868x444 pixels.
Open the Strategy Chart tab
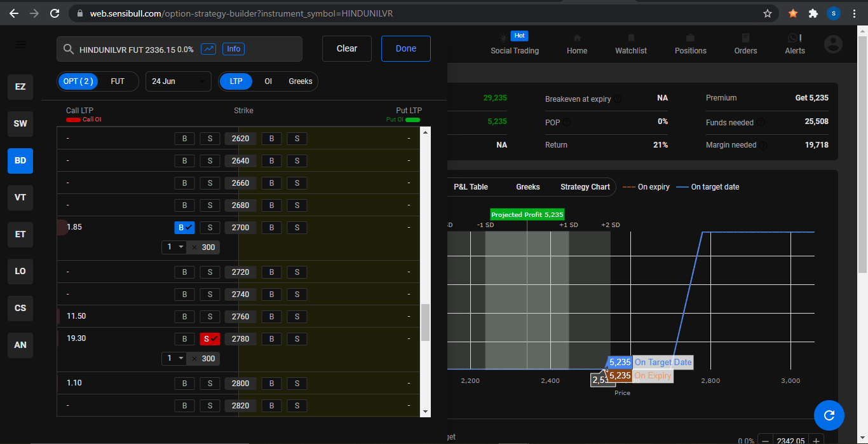(585, 187)
